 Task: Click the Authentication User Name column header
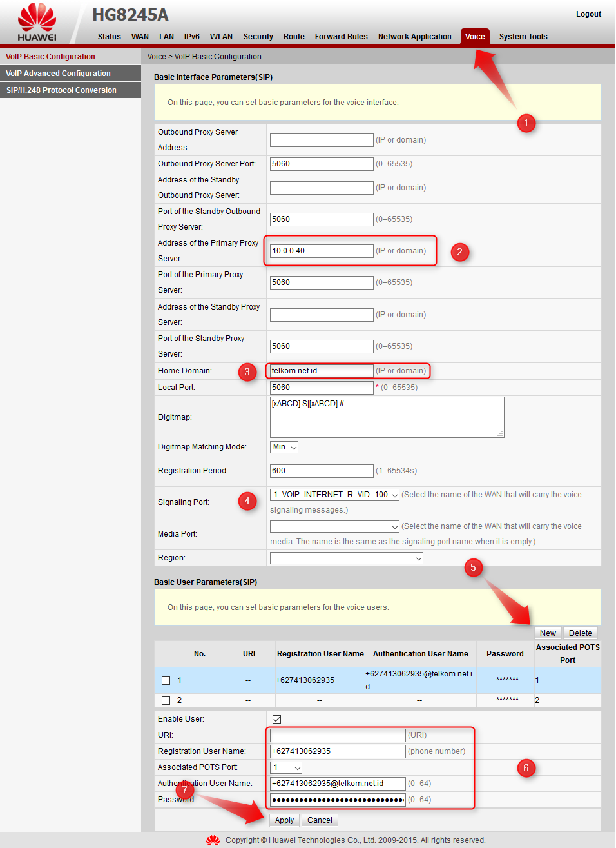coord(421,654)
